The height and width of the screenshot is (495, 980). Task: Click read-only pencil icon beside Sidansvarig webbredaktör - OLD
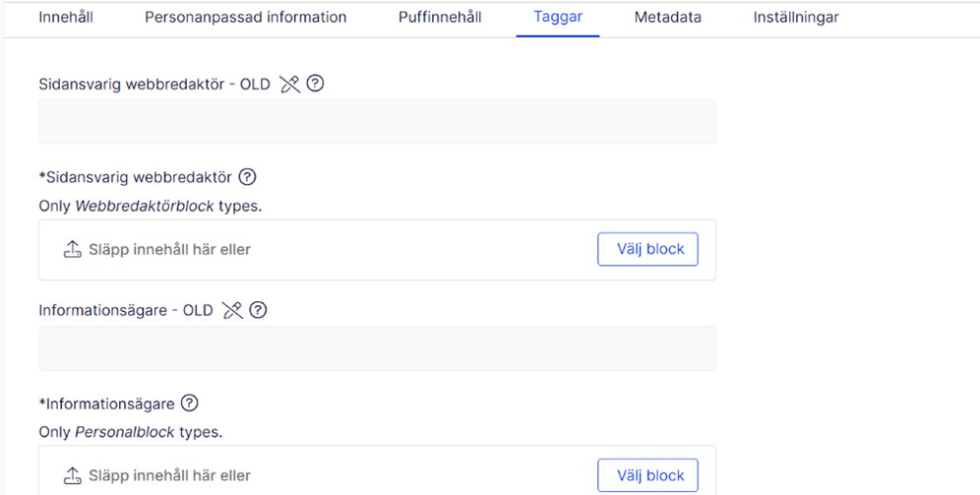pyautogui.click(x=289, y=84)
